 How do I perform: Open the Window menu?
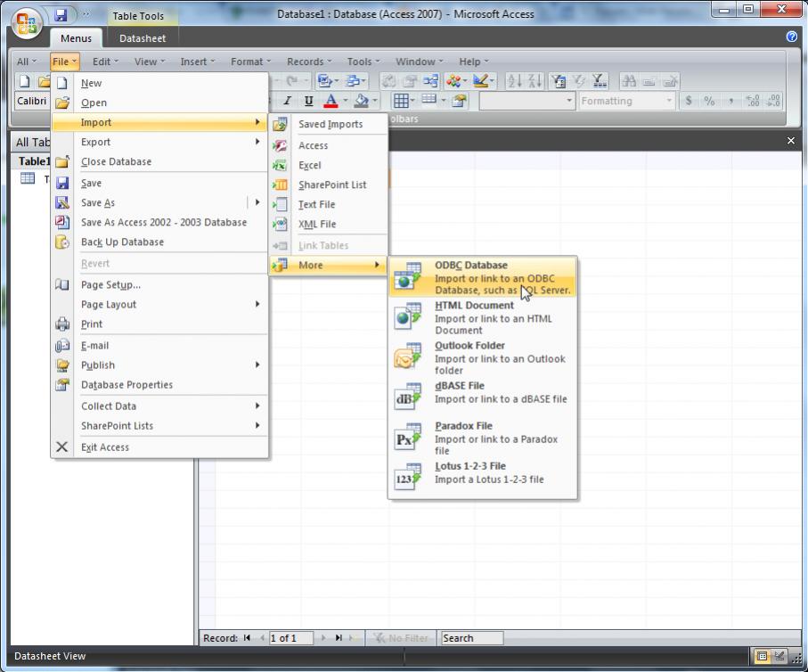coord(419,61)
